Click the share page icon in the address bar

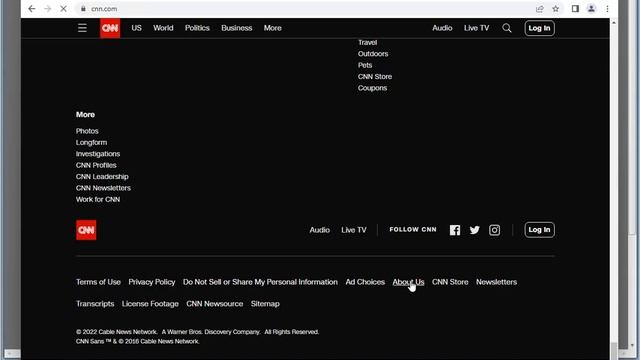point(540,9)
